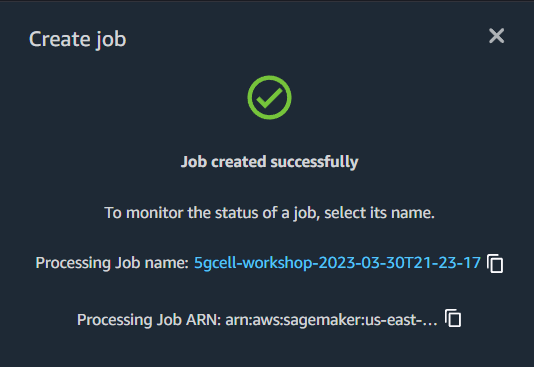This screenshot has width=534, height=367.
Task: Copy the Processing Job ARN to clipboard
Action: [453, 318]
